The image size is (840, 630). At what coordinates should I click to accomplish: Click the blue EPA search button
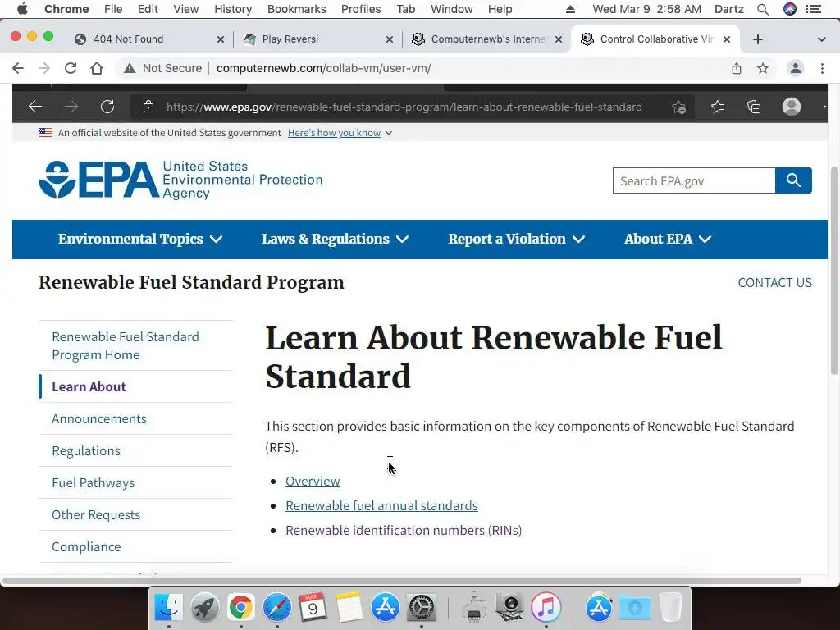coord(793,180)
